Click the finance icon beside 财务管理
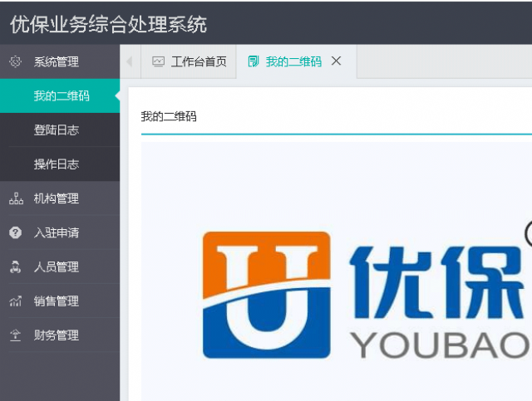Screen dimensions: 532x401 (x=15, y=335)
